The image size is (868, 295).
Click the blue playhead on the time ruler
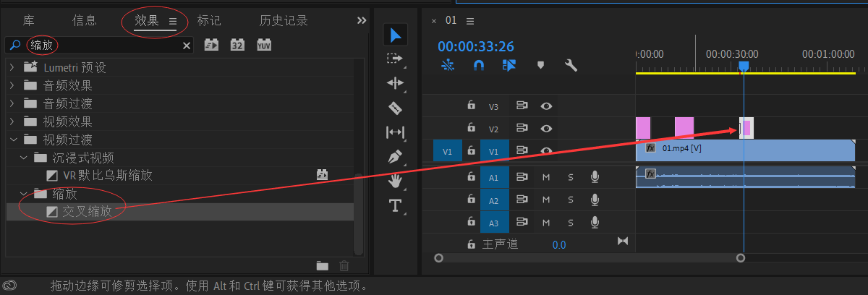pyautogui.click(x=744, y=67)
